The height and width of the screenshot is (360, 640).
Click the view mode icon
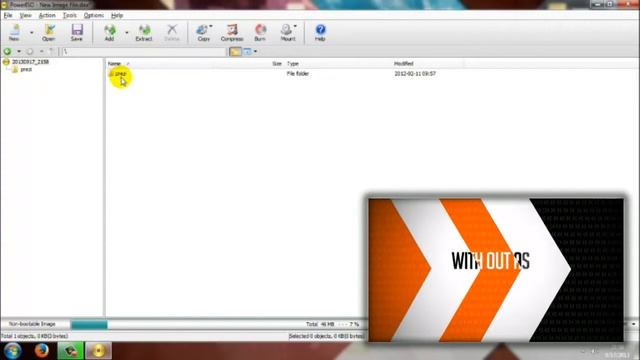[x=247, y=51]
